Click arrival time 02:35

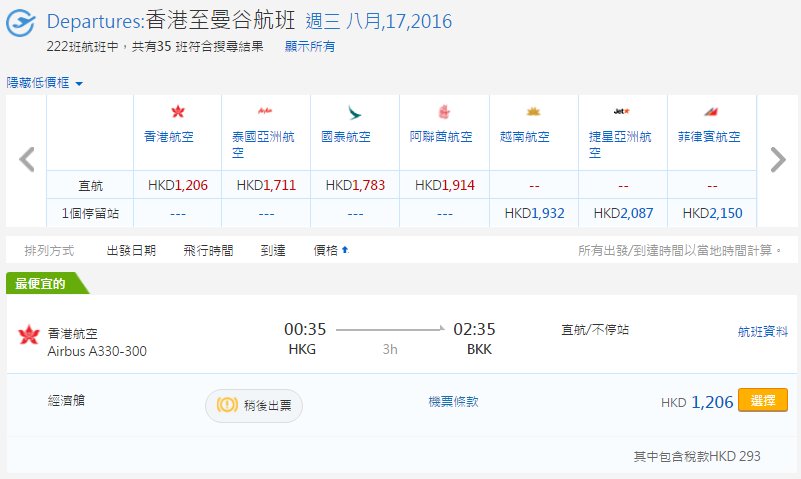474,329
